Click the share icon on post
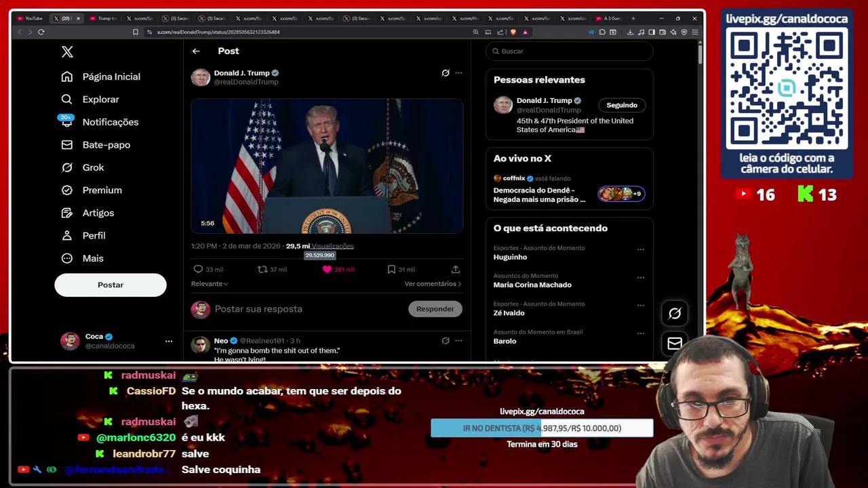This screenshot has height=488, width=868. point(456,270)
